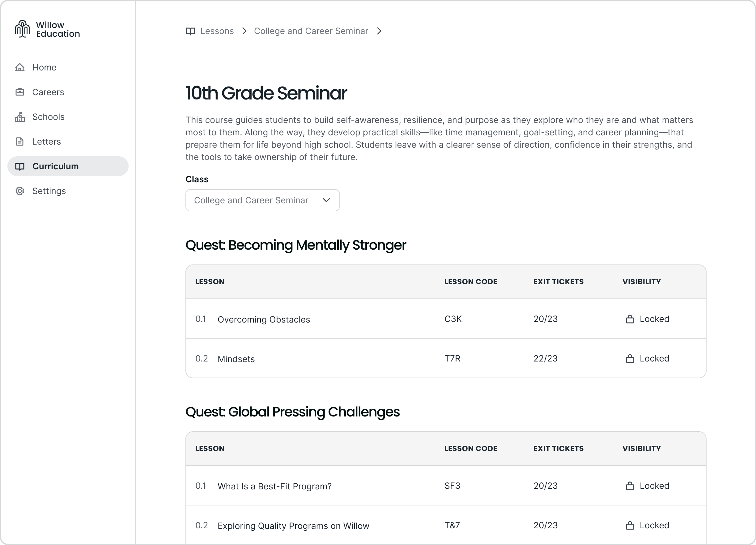Click the Willow Education logo icon
This screenshot has height=545, width=756.
tap(23, 29)
